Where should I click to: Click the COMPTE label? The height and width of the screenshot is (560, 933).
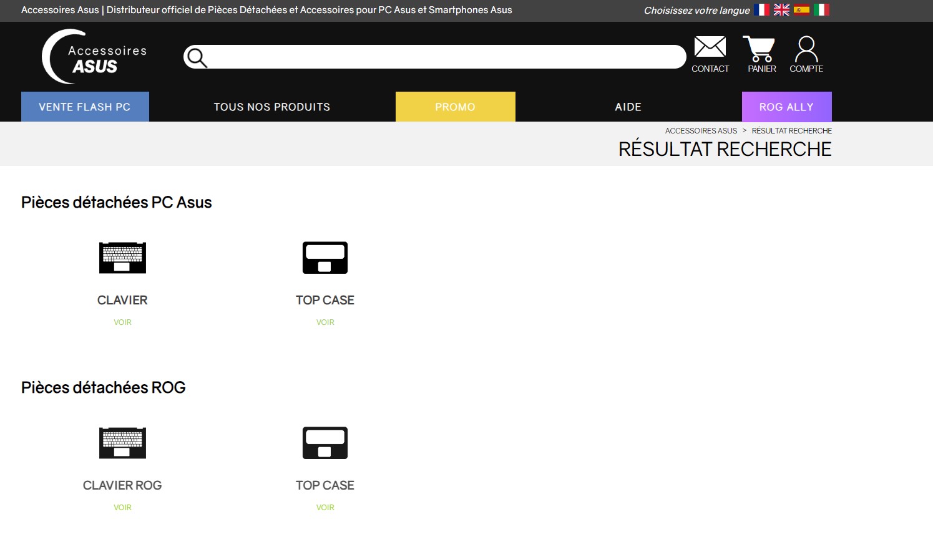(806, 69)
